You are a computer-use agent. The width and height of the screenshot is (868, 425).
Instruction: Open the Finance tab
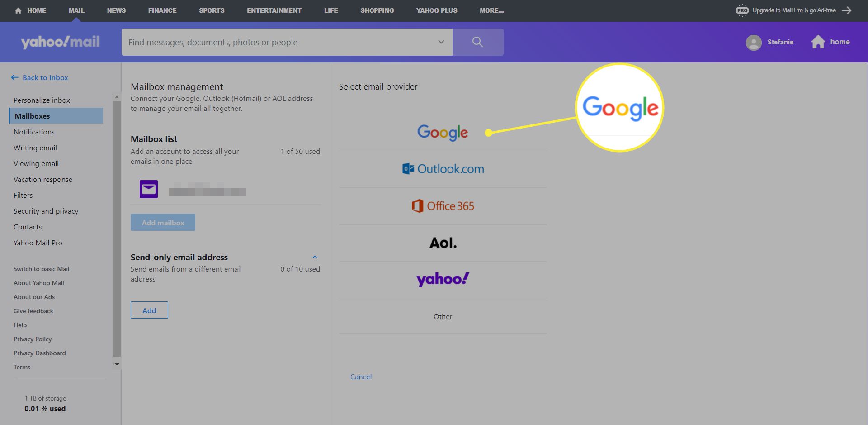pyautogui.click(x=162, y=10)
